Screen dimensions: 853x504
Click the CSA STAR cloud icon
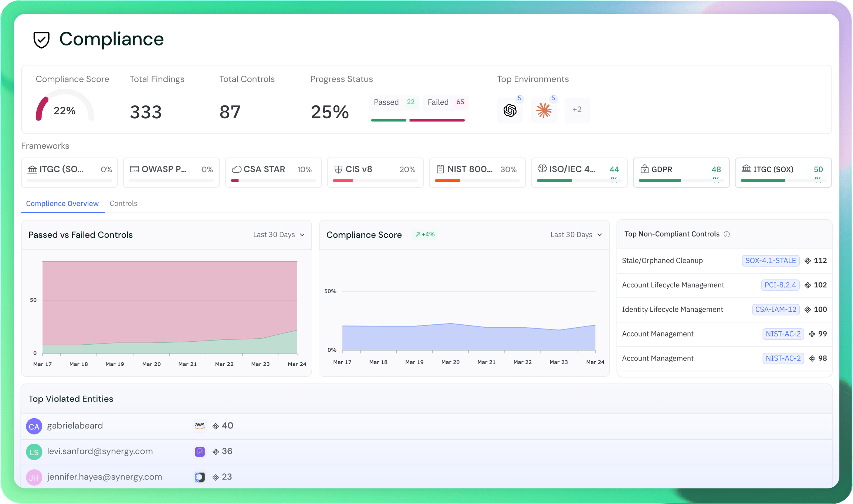(x=236, y=169)
